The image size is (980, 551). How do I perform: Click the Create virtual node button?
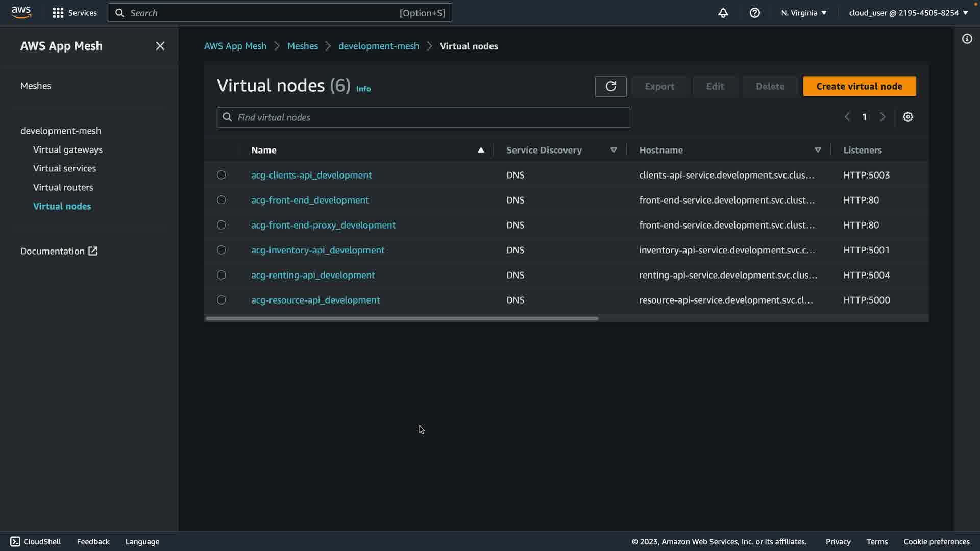tap(859, 86)
